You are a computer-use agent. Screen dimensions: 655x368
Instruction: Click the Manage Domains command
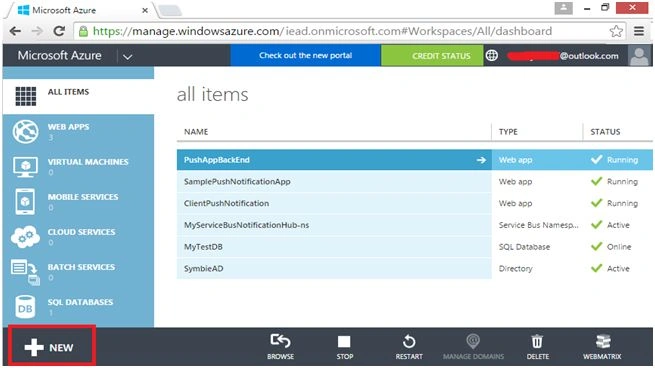click(x=473, y=347)
